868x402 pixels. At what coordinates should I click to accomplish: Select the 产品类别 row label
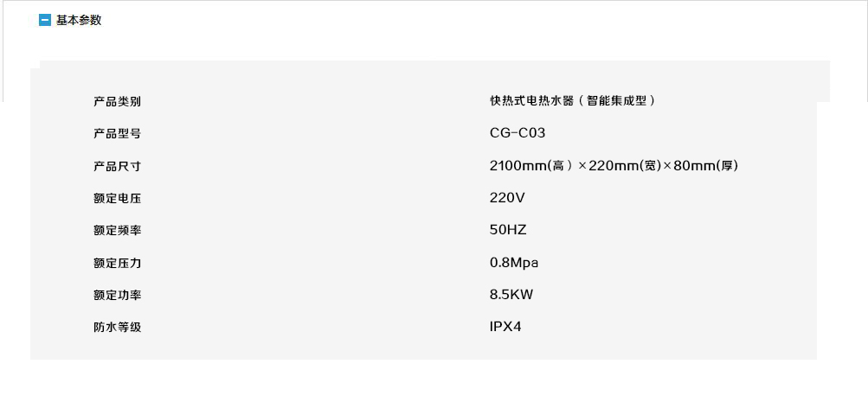pyautogui.click(x=117, y=101)
